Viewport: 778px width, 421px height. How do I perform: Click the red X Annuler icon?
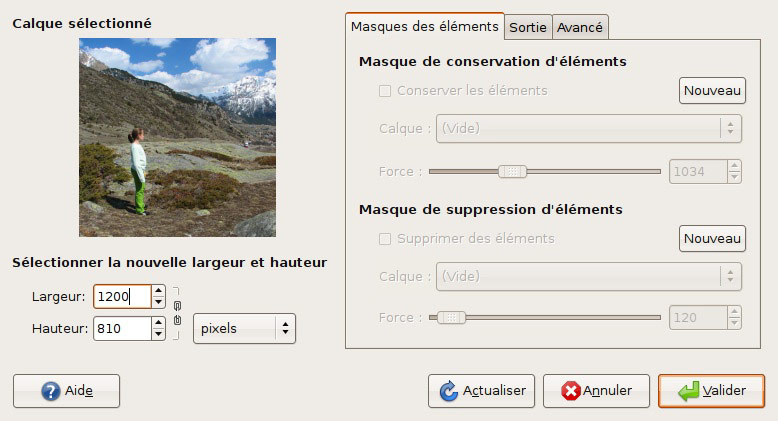pos(571,391)
